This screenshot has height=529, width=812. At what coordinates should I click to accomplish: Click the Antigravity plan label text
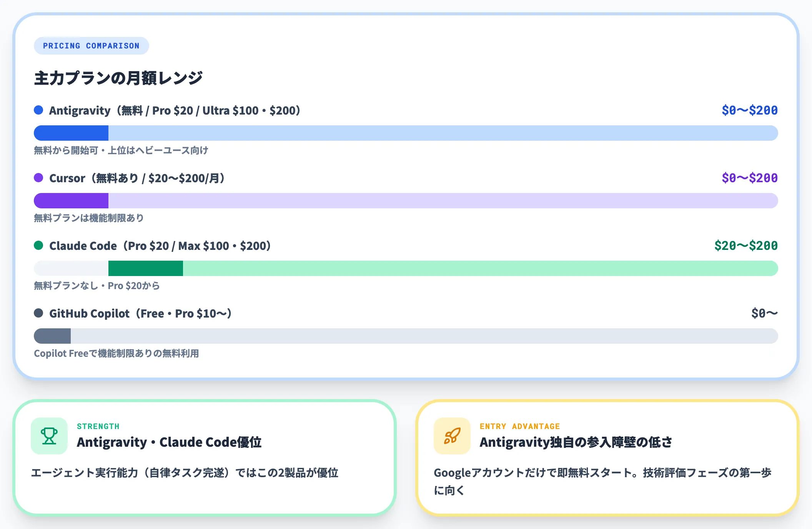[x=175, y=110]
